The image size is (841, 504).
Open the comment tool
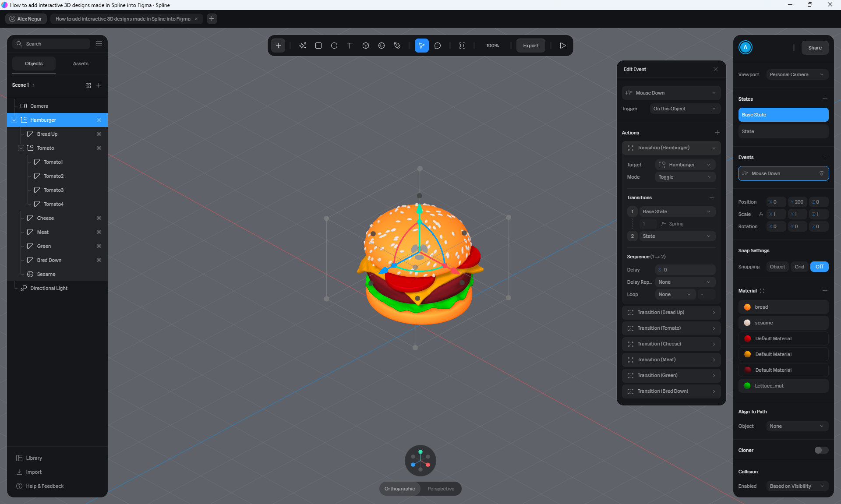coord(438,46)
